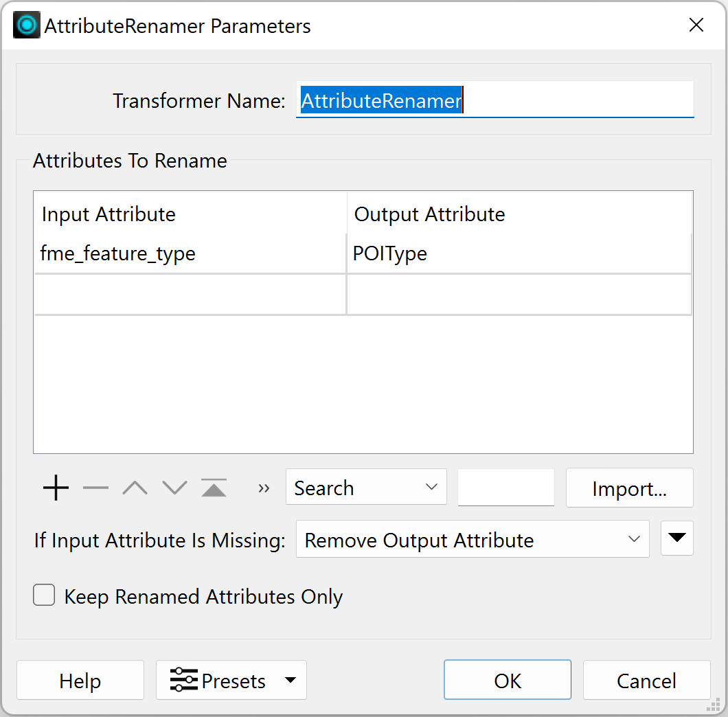Click the Cancel button
Viewport: 728px width, 717px height.
[647, 681]
